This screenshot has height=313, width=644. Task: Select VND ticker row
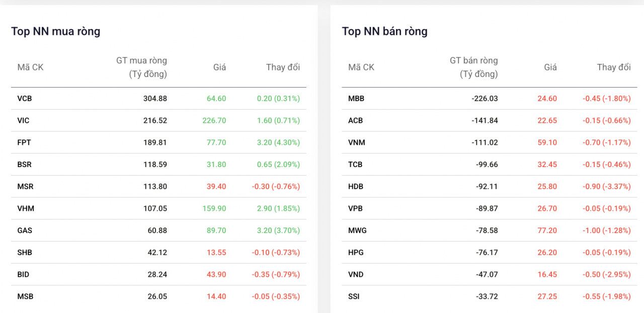490,274
